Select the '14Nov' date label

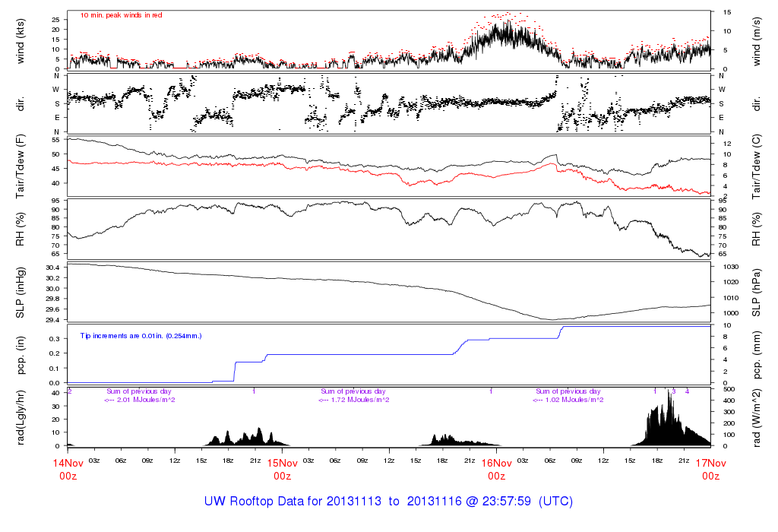(68, 464)
